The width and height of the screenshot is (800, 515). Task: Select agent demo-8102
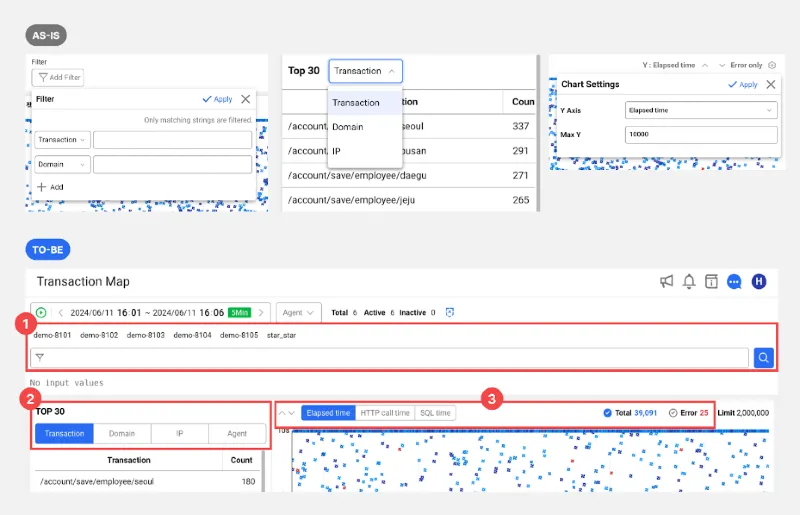(x=99, y=335)
